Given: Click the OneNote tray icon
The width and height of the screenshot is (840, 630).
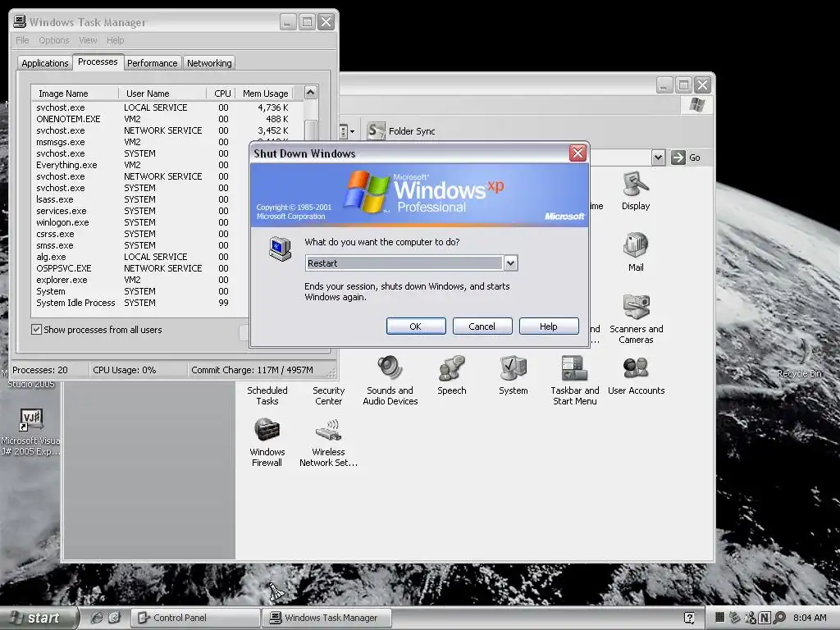Looking at the screenshot, I should [765, 618].
